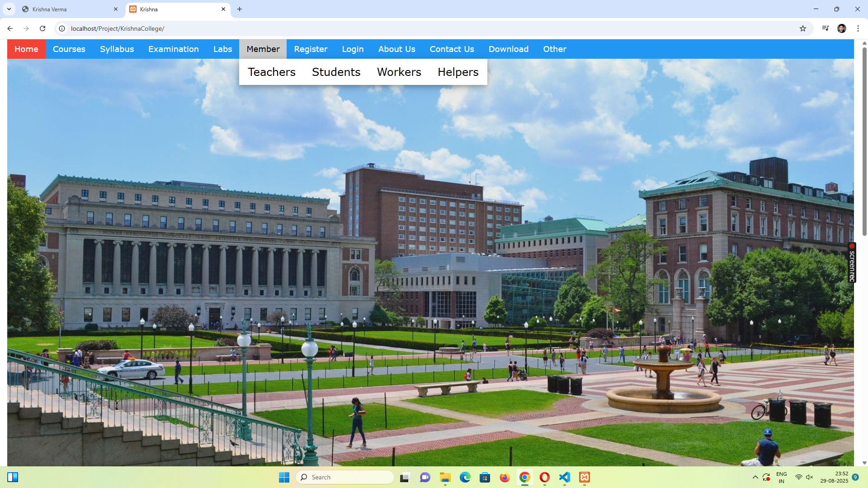Close the active Krishna tab
868x488 pixels.
[223, 9]
